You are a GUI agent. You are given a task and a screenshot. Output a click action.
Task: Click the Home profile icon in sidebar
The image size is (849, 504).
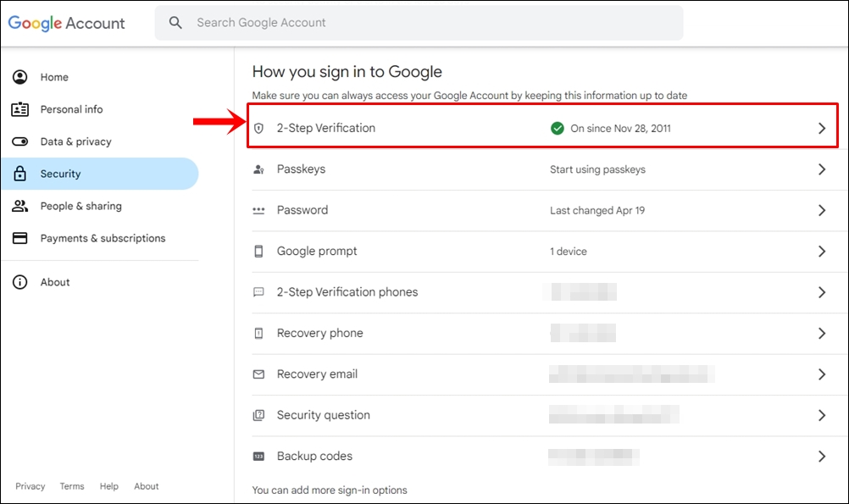[20, 77]
